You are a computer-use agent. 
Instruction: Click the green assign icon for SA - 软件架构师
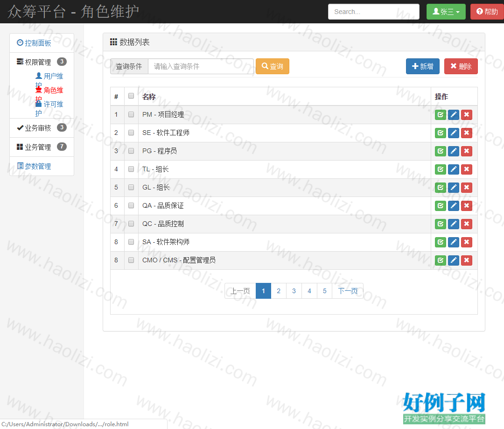point(441,242)
